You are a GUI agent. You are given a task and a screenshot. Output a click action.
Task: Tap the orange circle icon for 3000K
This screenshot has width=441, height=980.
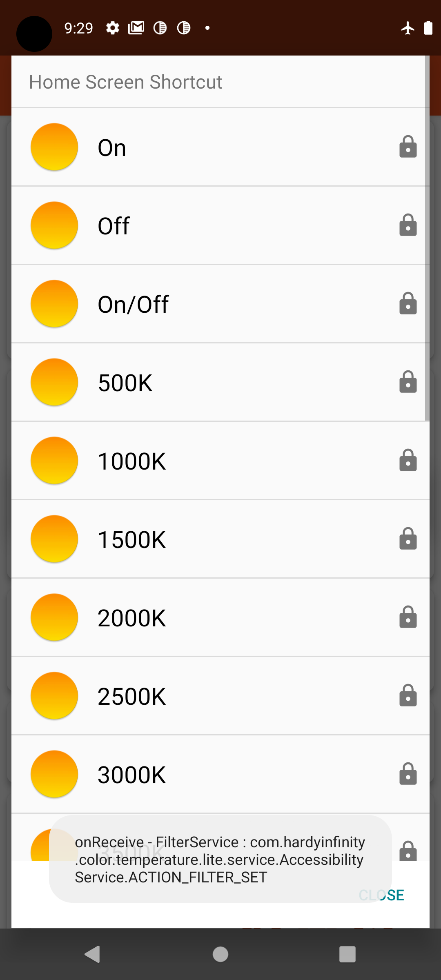[x=54, y=774]
